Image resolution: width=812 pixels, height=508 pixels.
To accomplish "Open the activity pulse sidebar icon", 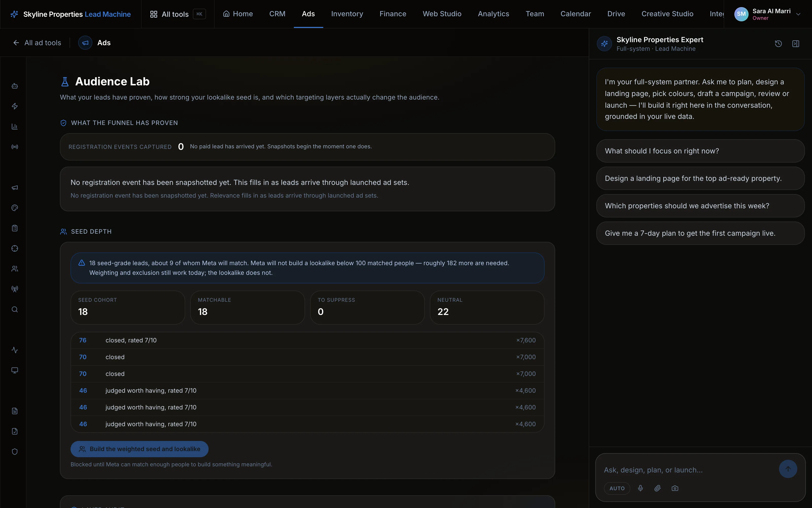I will click(14, 350).
